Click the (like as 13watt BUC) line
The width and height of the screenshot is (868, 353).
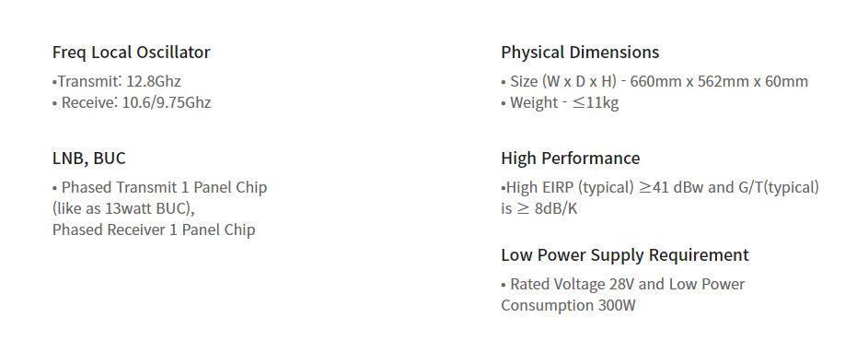click(123, 208)
